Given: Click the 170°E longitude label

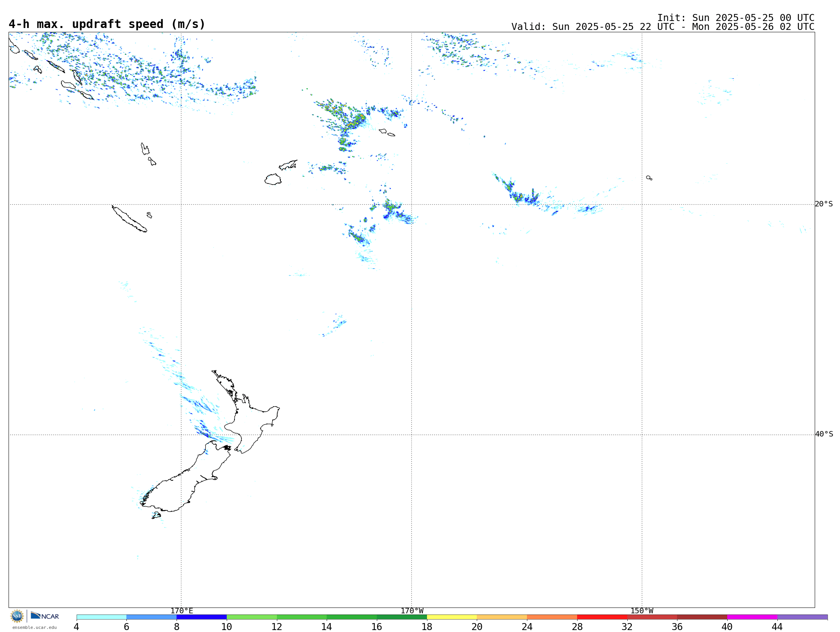Looking at the screenshot, I should pyautogui.click(x=182, y=611).
